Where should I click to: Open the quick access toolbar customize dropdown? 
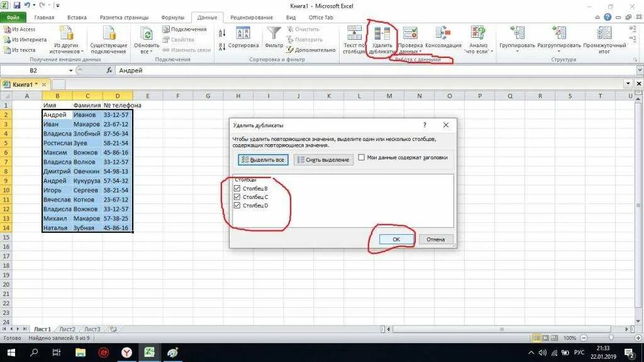coord(57,6)
